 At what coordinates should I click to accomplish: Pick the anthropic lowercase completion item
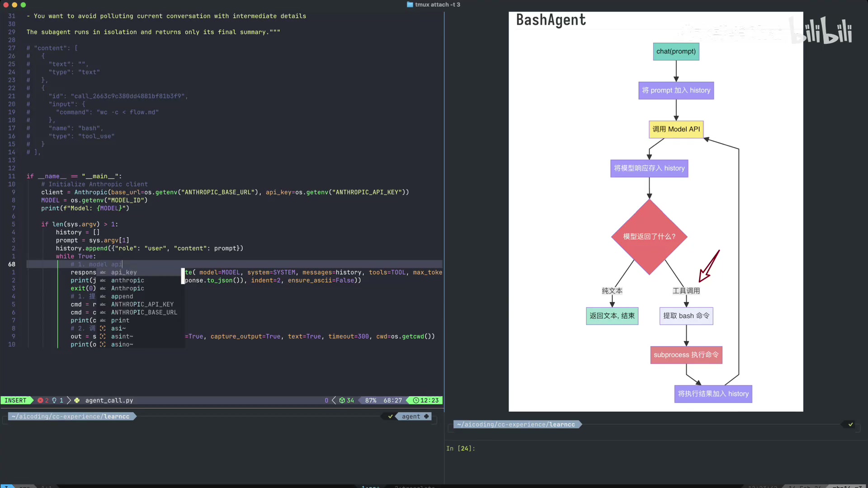coord(127,280)
